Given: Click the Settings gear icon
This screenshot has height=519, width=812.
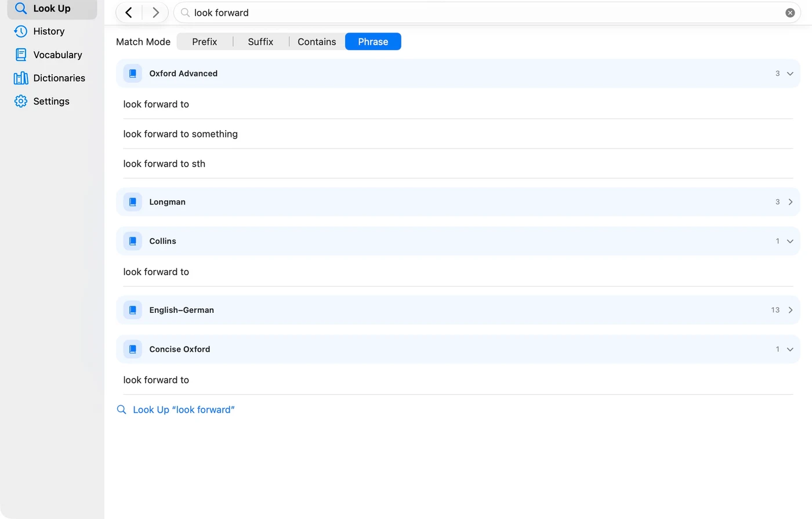Looking at the screenshot, I should click(x=21, y=101).
